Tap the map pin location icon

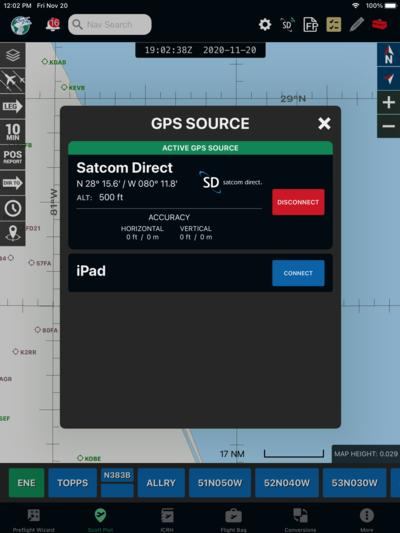(x=13, y=234)
